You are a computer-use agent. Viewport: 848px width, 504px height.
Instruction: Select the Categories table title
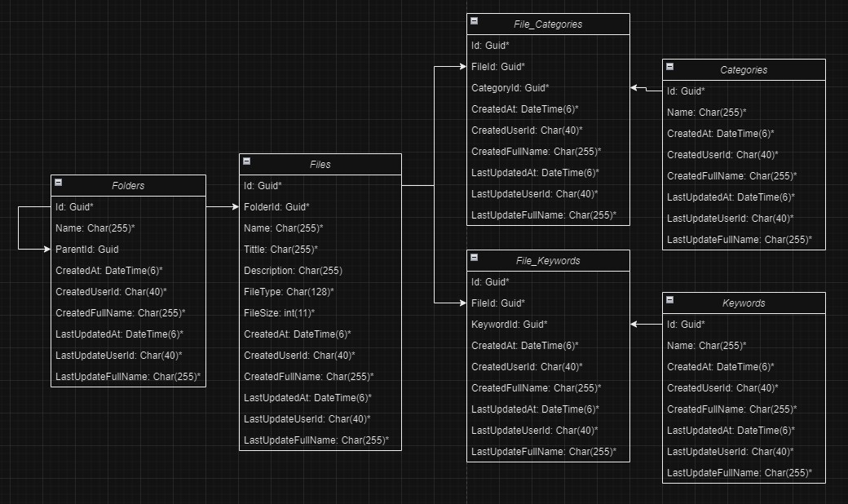pyautogui.click(x=744, y=70)
